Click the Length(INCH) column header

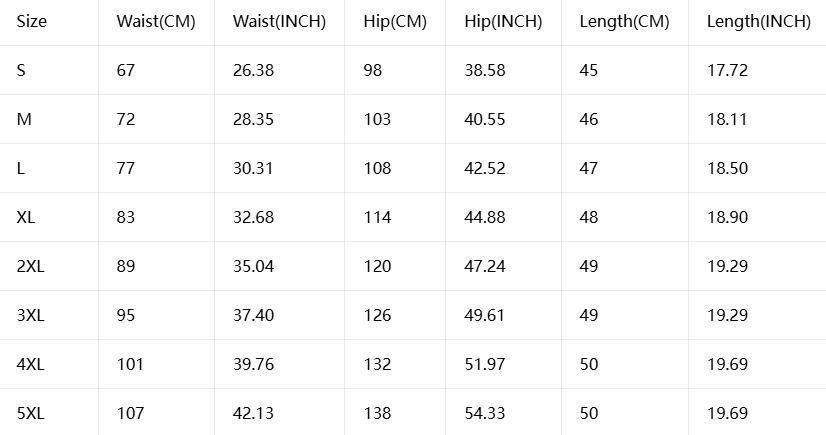click(x=759, y=22)
